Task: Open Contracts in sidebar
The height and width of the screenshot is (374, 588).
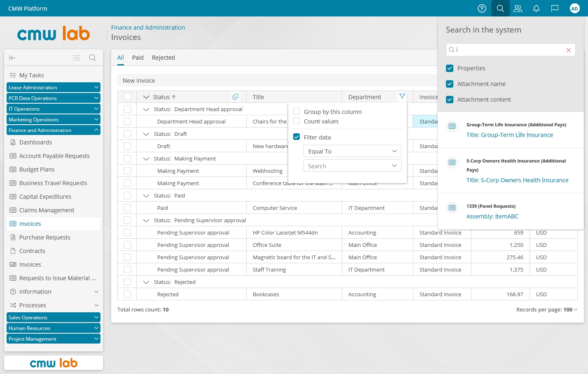Action: point(54,251)
